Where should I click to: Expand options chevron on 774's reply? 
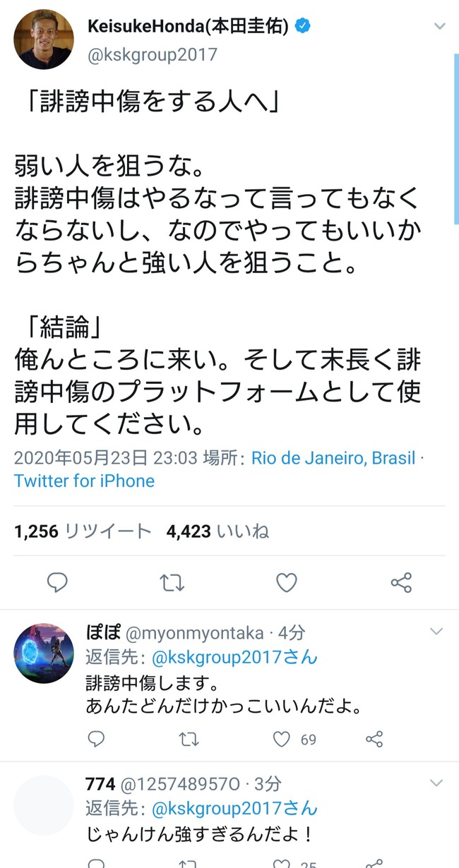(x=436, y=782)
